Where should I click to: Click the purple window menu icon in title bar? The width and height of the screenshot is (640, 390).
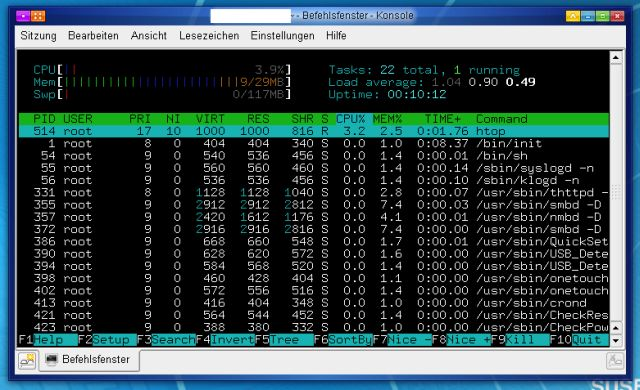(23, 16)
